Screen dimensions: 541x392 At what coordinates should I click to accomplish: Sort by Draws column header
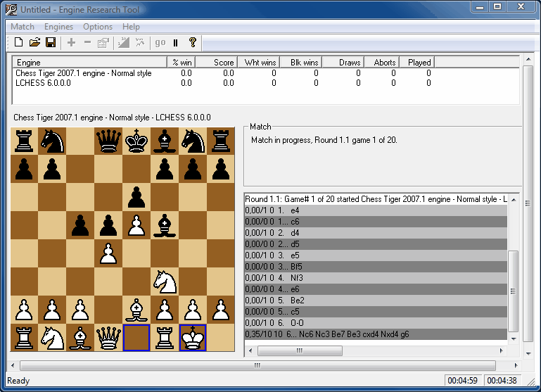click(x=343, y=63)
